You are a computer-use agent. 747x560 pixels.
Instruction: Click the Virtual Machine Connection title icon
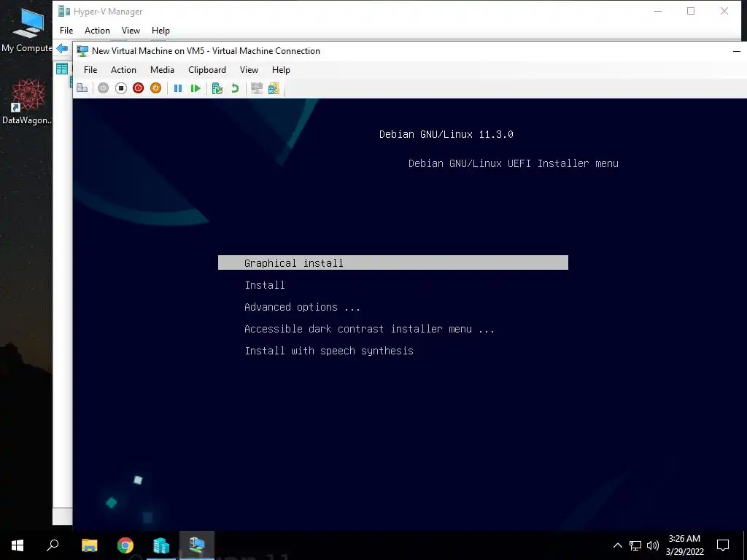tap(82, 51)
